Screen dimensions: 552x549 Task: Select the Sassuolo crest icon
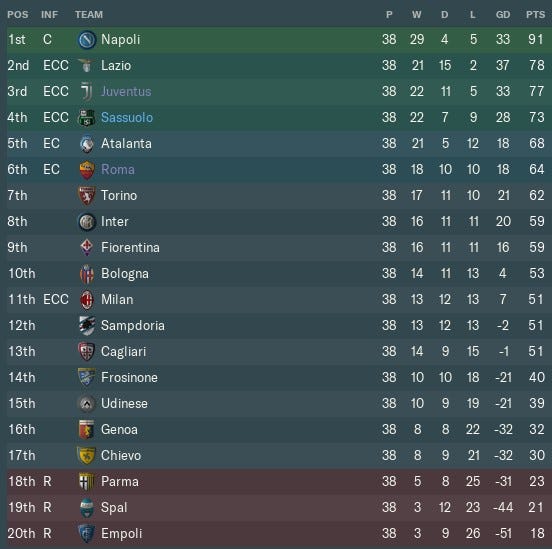[87, 118]
